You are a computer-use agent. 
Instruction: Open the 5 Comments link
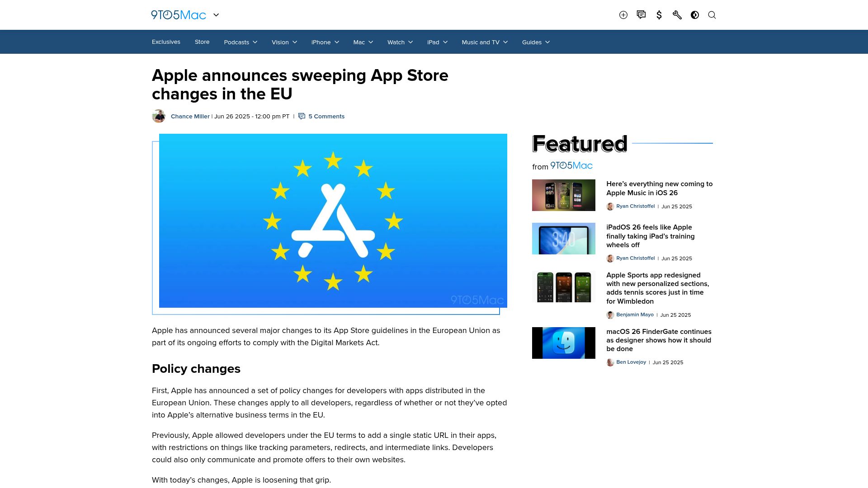(x=326, y=117)
